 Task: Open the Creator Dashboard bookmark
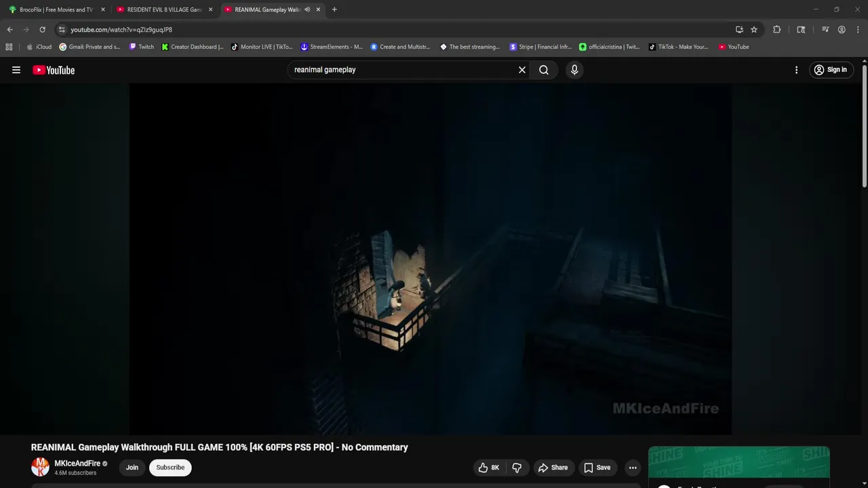click(x=193, y=47)
